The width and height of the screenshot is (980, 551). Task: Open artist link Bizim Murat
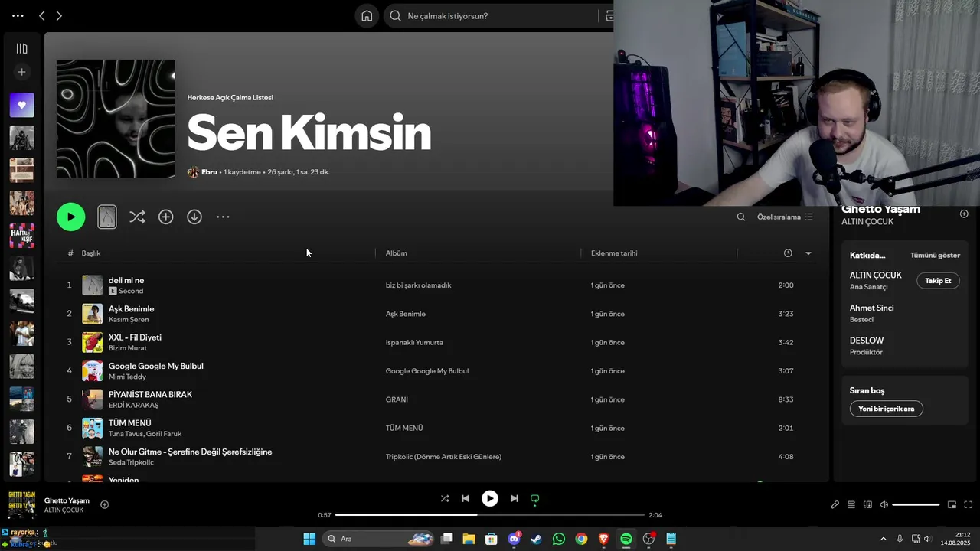pos(128,348)
